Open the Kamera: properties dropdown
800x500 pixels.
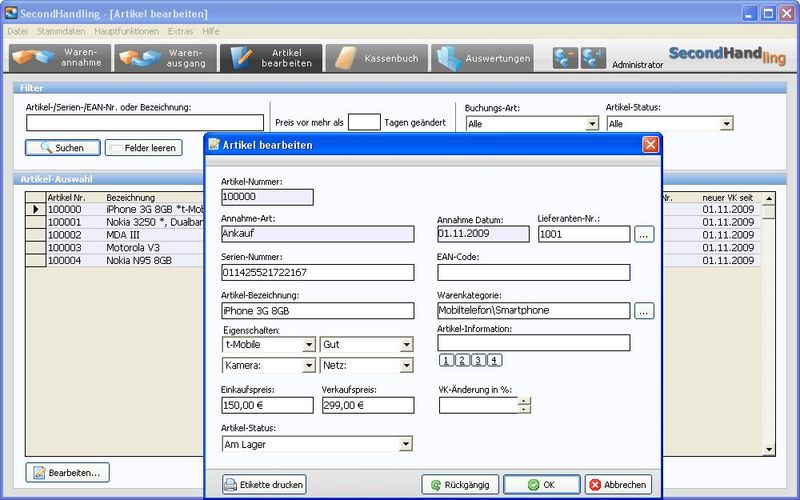pos(309,365)
